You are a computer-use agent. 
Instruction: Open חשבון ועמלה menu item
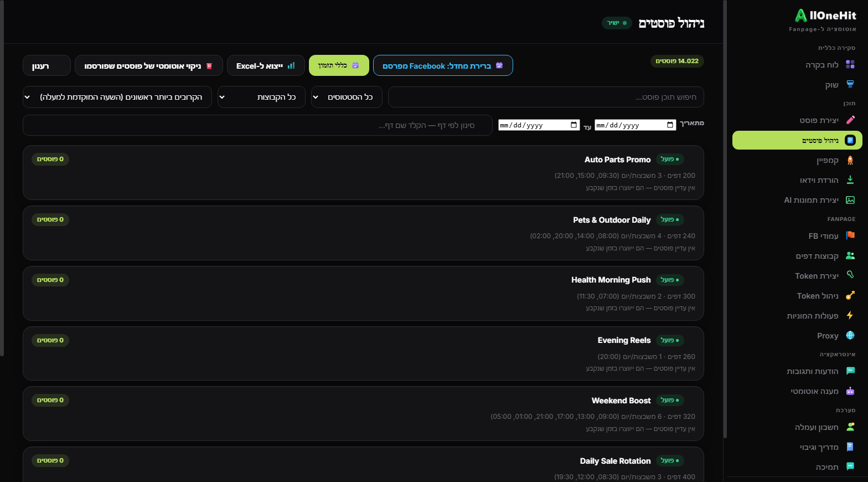[x=797, y=427]
